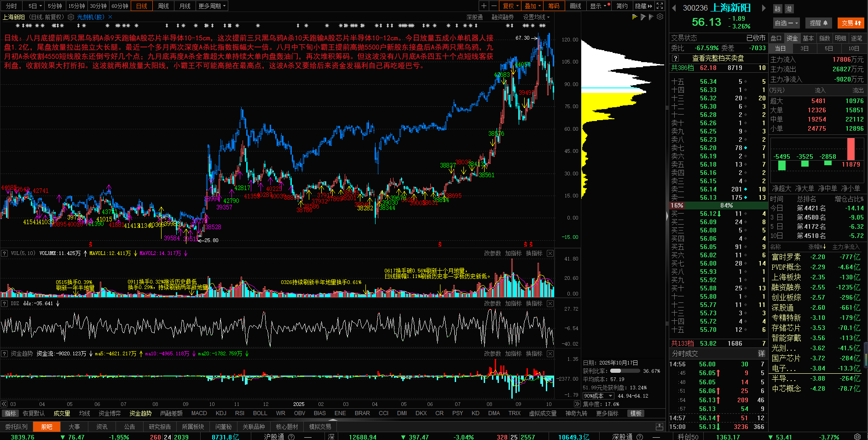Select the MACD indicator

(199, 413)
